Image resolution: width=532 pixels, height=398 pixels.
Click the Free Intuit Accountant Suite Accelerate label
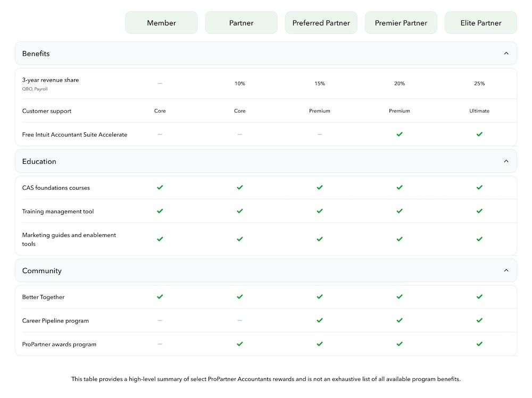[74, 134]
